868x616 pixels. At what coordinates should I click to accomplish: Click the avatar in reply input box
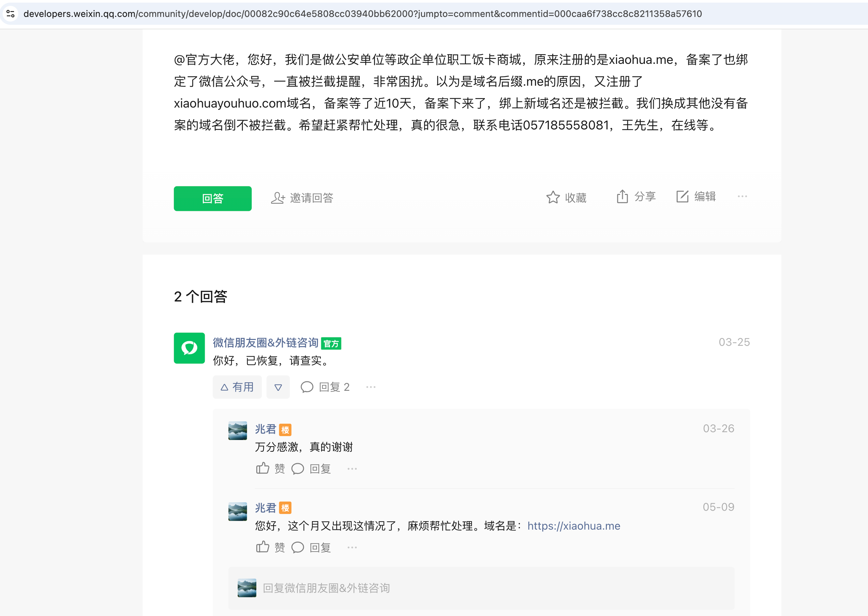pos(247,588)
